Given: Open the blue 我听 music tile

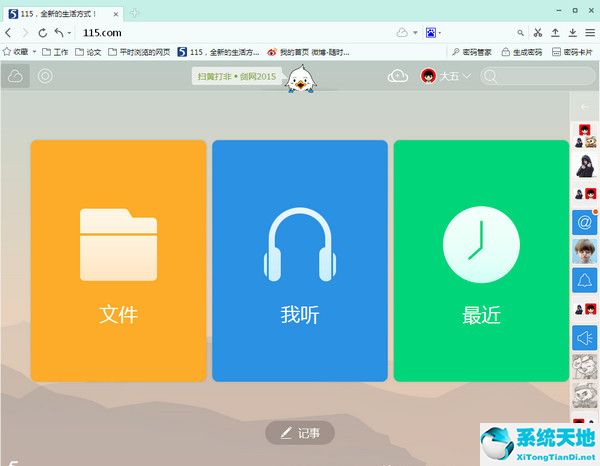Looking at the screenshot, I should [300, 261].
